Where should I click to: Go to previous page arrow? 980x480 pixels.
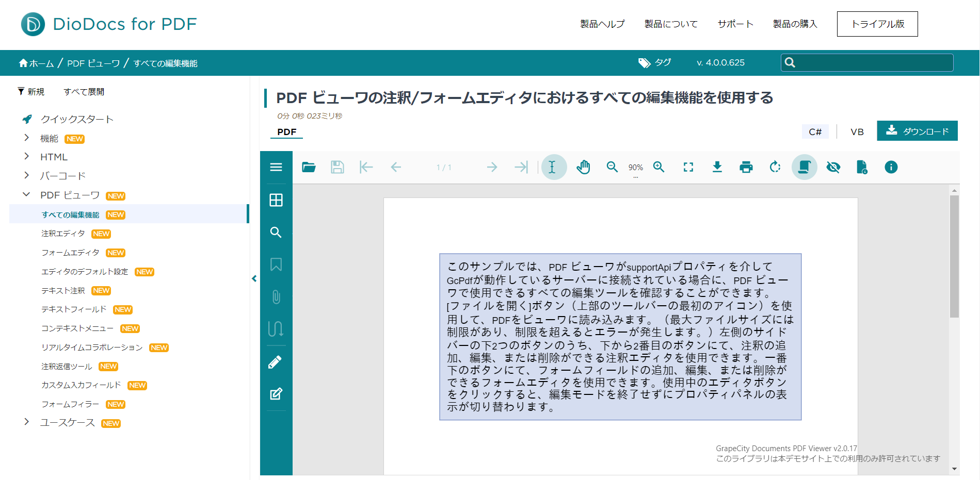pos(396,167)
